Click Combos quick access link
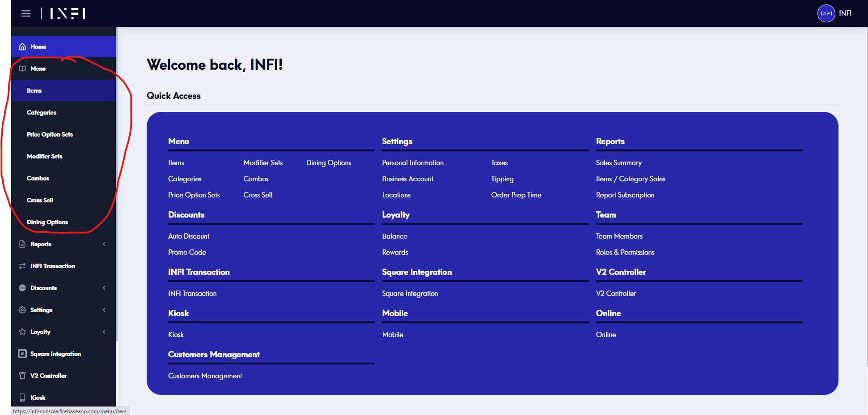Screen dimensions: 868x415 coord(256,179)
